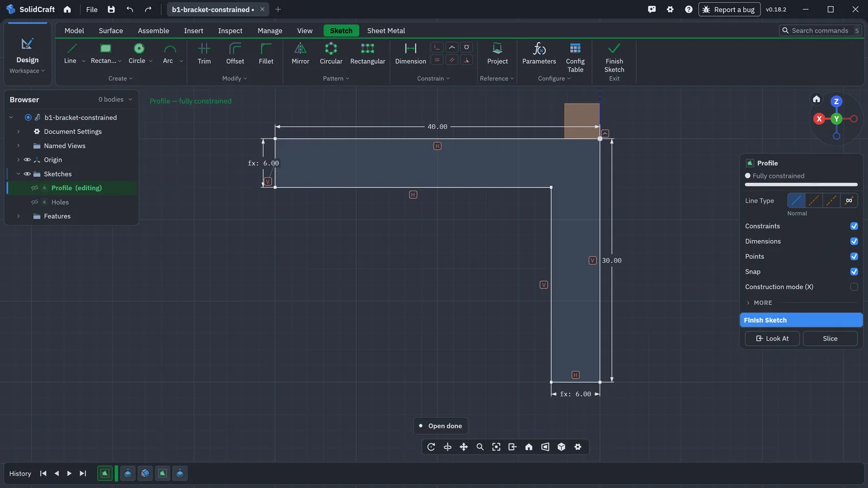The width and height of the screenshot is (868, 488).
Task: Toggle visibility eye for Sketches folder
Action: coord(27,174)
